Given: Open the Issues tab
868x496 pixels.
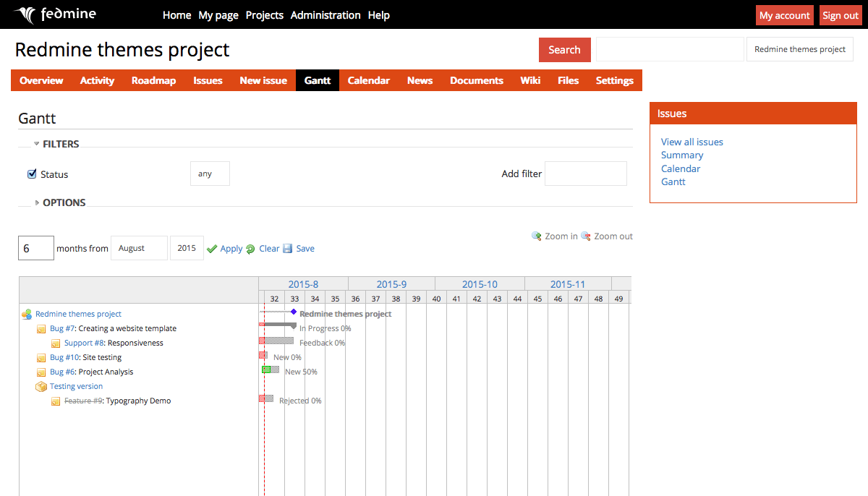Looking at the screenshot, I should click(x=208, y=80).
